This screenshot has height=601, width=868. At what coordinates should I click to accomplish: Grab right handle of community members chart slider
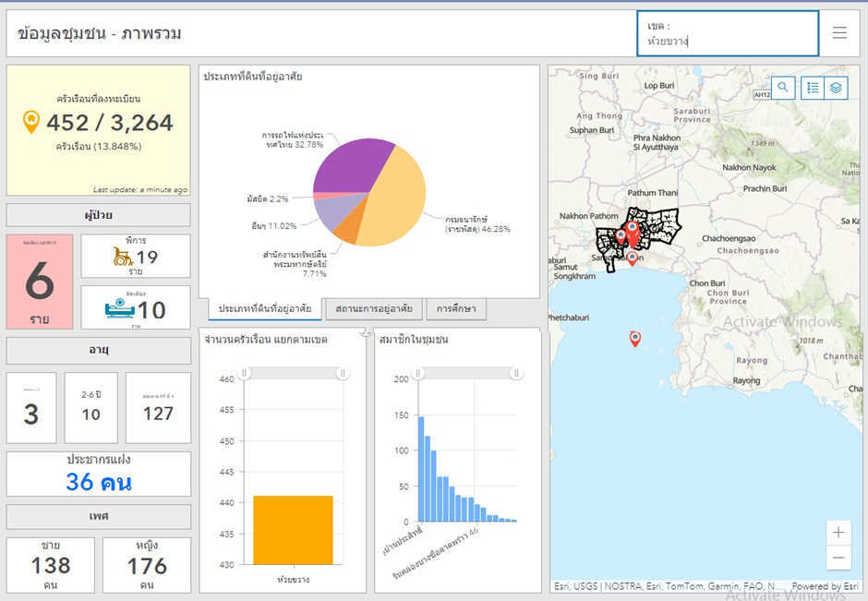[x=517, y=373]
